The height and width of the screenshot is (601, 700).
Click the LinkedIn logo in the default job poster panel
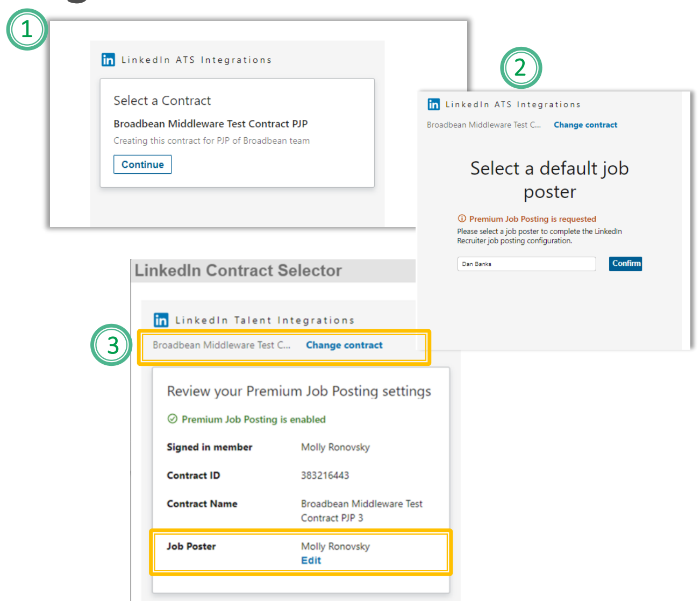pyautogui.click(x=434, y=104)
